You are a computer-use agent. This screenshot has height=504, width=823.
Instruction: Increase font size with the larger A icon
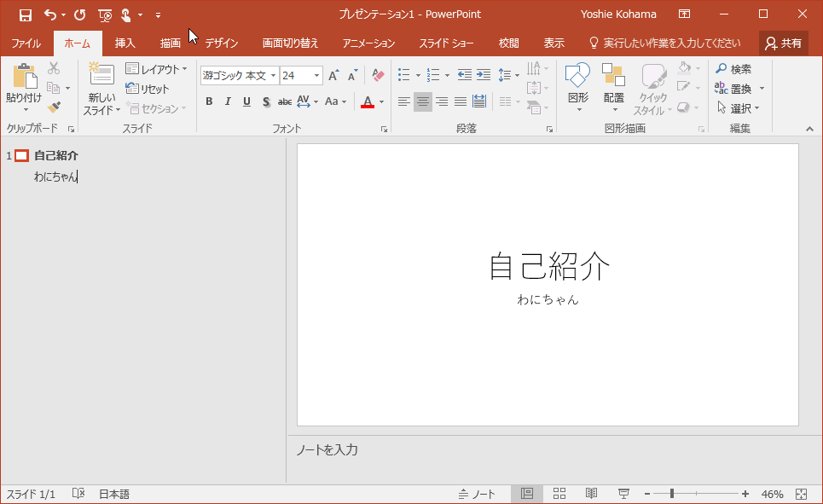coord(333,76)
